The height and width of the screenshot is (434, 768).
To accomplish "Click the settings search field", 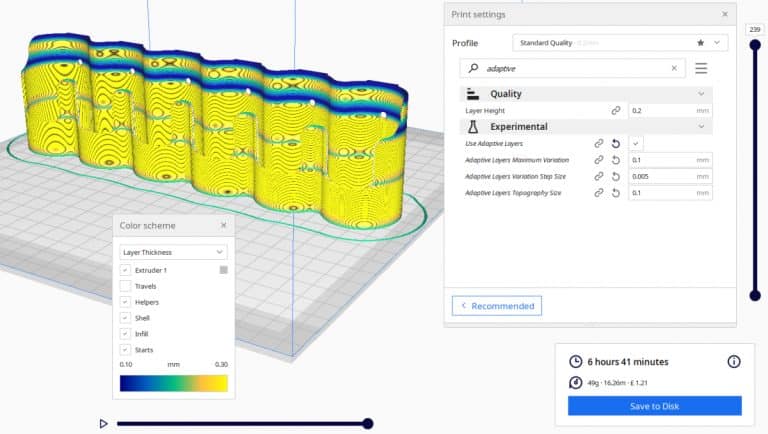I will (572, 68).
